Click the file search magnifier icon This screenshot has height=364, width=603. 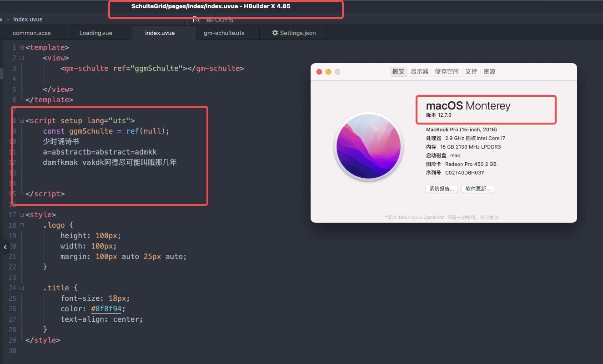tap(196, 20)
